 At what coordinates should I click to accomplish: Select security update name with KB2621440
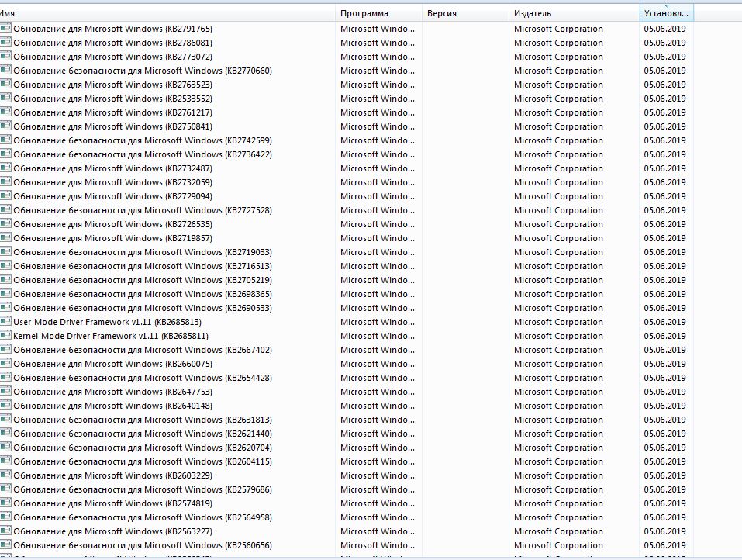143,434
